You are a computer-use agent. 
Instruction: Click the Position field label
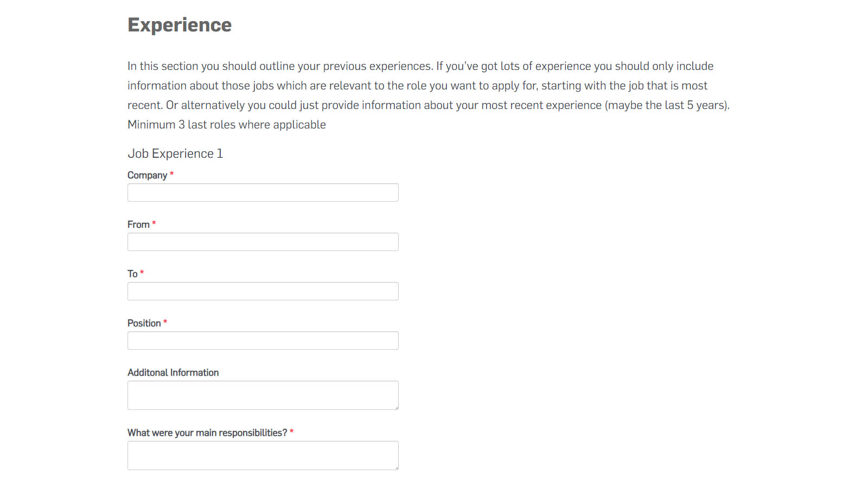click(x=144, y=323)
